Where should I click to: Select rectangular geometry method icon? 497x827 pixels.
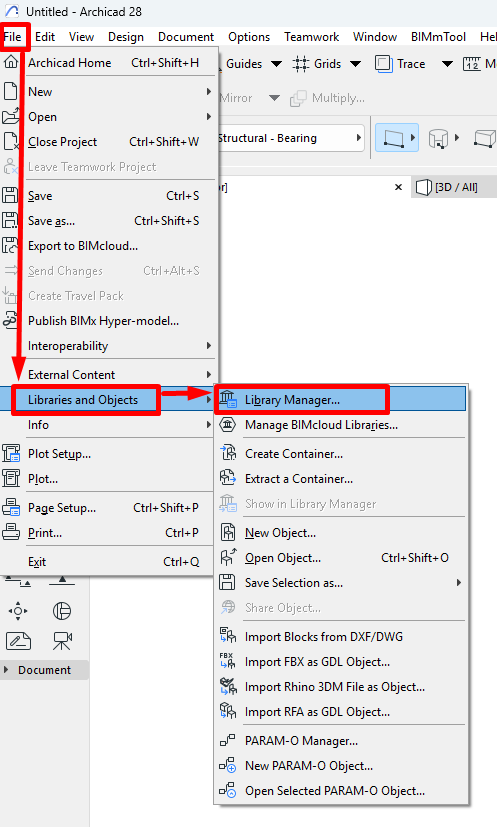coord(394,138)
